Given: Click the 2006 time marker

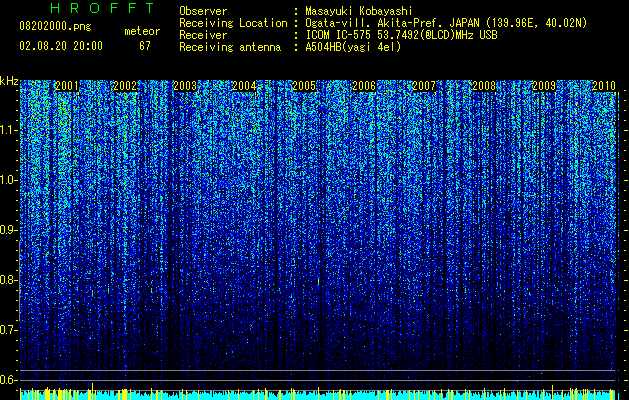Looking at the screenshot, I should pyautogui.click(x=364, y=85).
